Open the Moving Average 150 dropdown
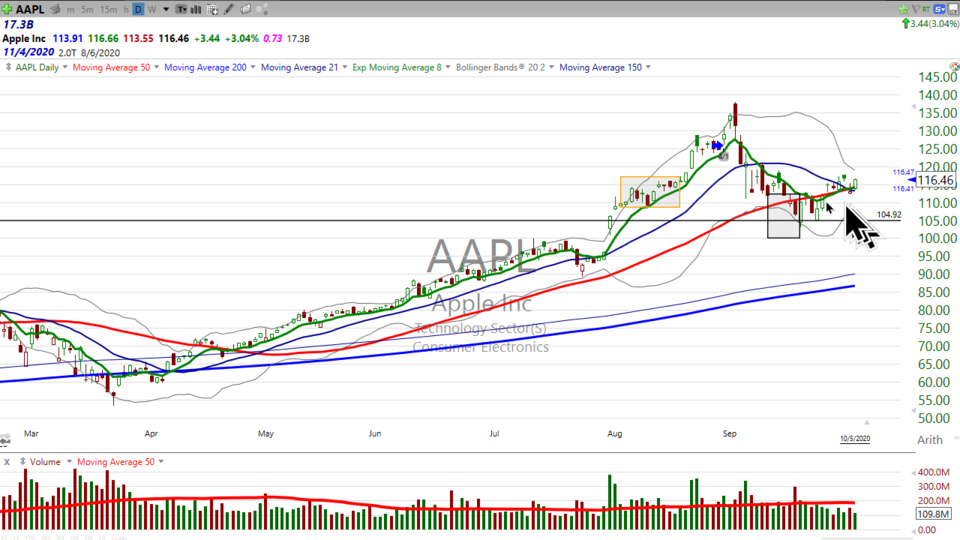The image size is (960, 540). tap(648, 67)
